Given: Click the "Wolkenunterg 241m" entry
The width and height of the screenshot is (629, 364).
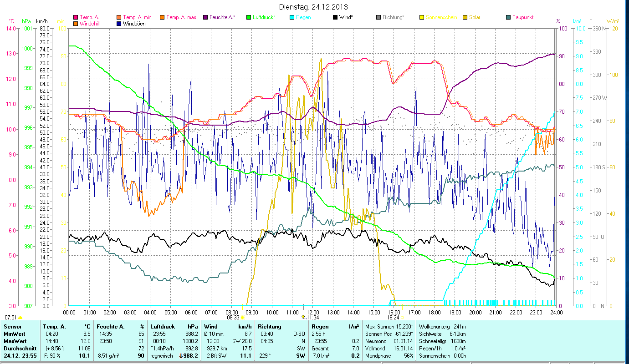Looking at the screenshot, I should [442, 327].
